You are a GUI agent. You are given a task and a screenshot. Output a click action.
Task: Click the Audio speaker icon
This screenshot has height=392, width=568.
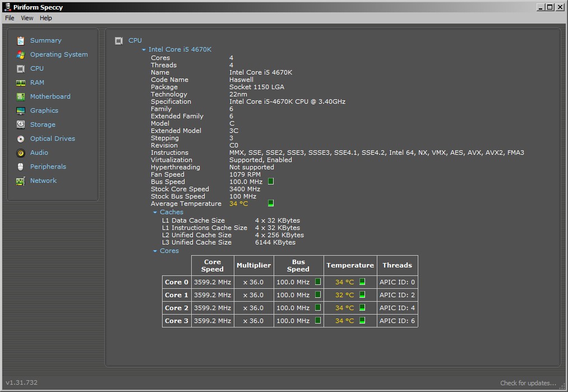[x=21, y=153]
